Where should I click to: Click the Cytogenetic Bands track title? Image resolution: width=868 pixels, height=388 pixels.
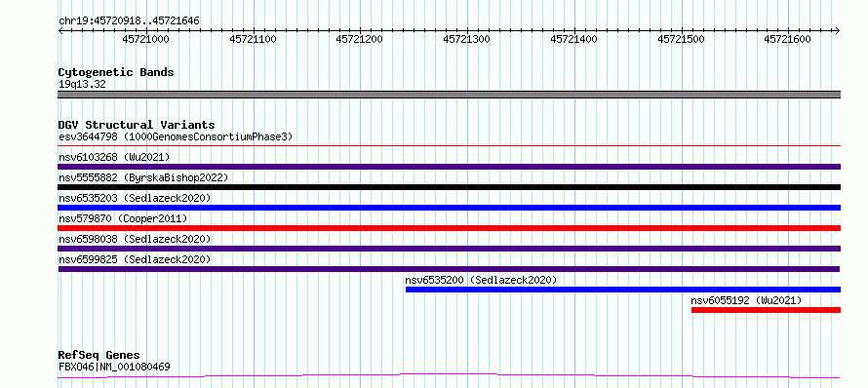(x=116, y=72)
